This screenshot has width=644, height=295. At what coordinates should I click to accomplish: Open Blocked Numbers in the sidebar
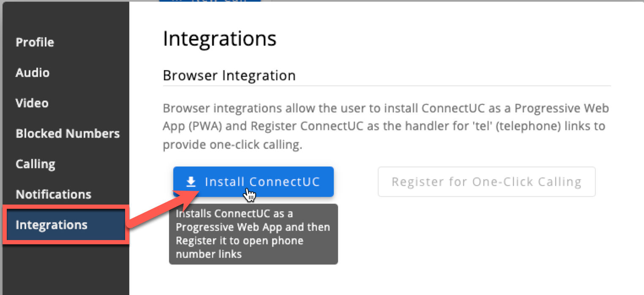coord(68,134)
